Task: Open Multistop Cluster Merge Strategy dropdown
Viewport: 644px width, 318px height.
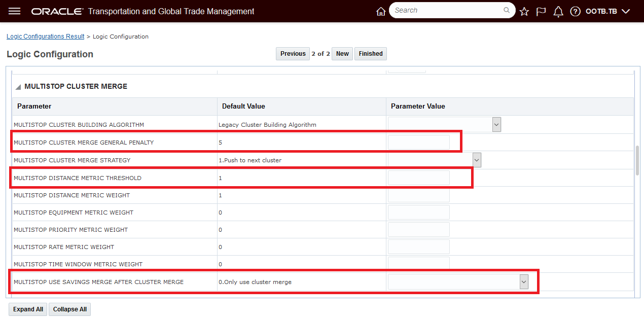Action: pos(477,160)
